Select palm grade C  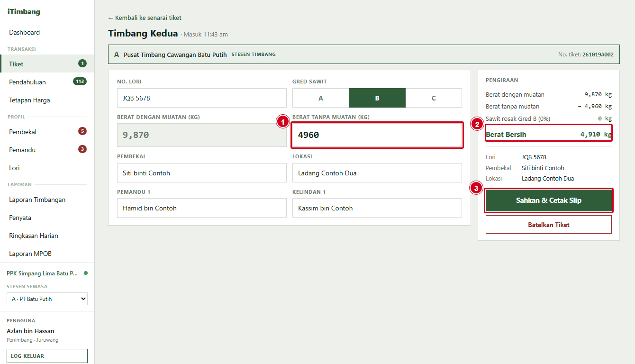[434, 98]
